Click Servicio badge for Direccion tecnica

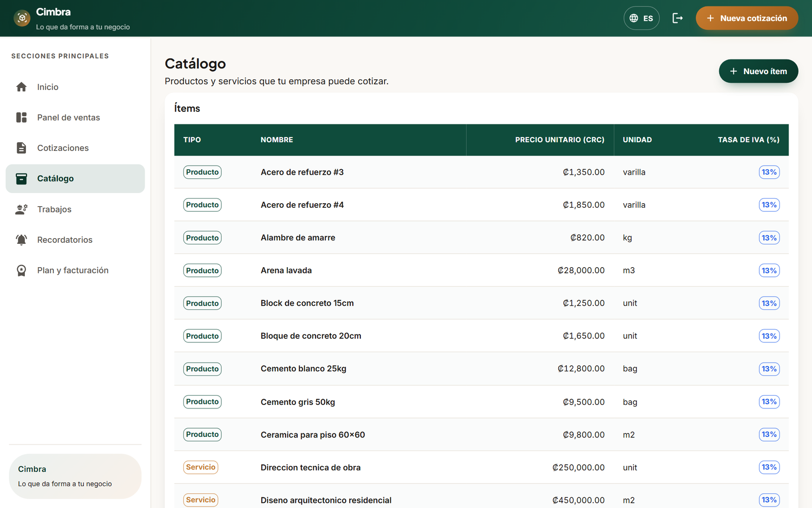[200, 467]
